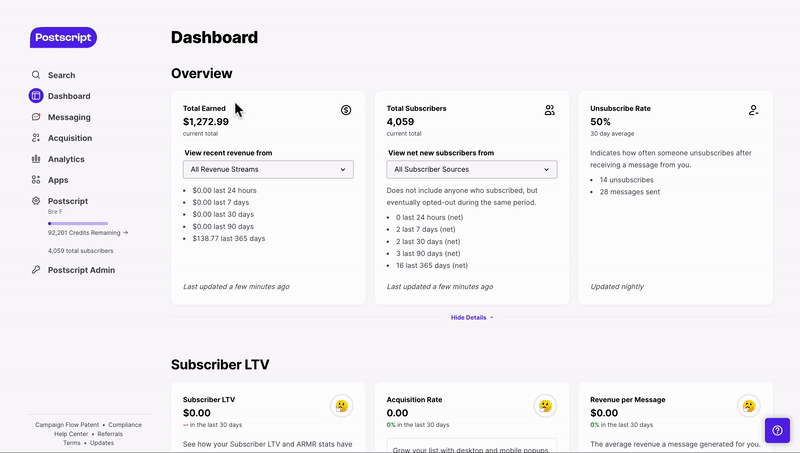Click the Total Earned dollar icon
This screenshot has height=453, width=800.
pos(346,110)
